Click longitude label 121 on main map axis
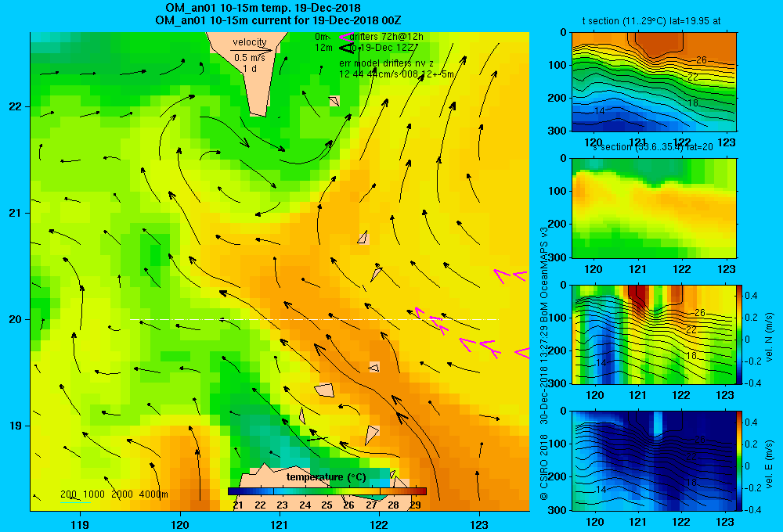783x532 pixels. coord(280,524)
